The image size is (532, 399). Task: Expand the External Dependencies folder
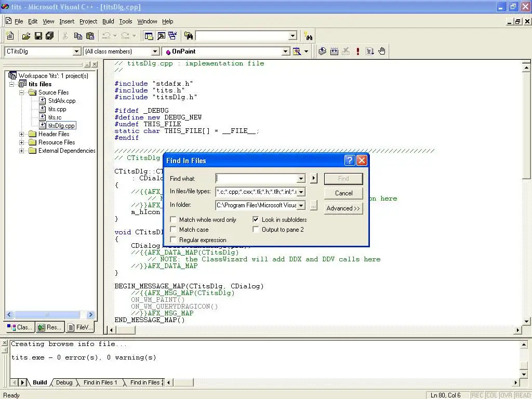pos(21,151)
